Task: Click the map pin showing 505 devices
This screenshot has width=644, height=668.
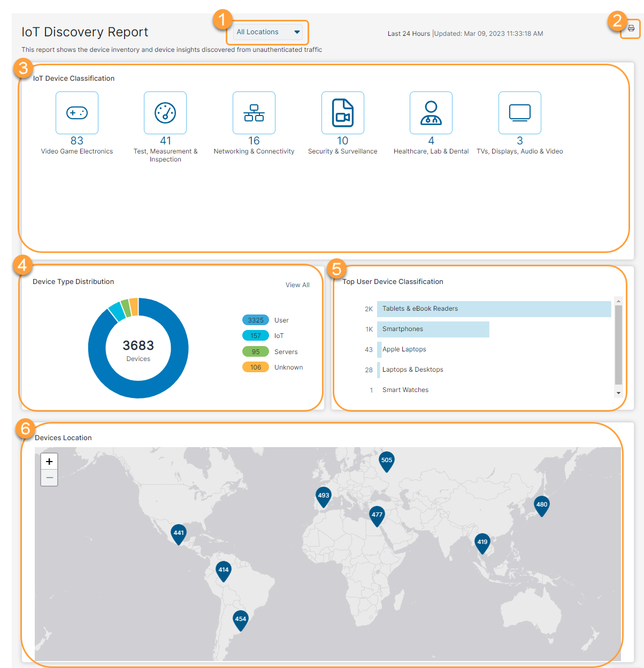Action: click(x=387, y=460)
